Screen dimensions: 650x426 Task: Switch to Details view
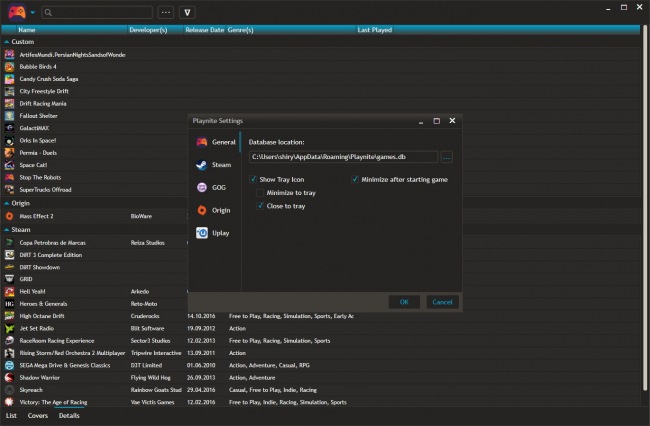click(69, 416)
